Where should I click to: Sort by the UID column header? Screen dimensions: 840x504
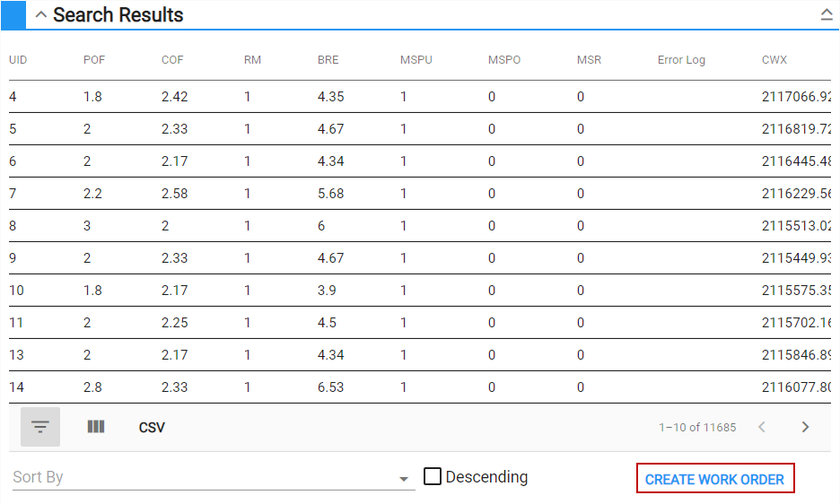18,60
